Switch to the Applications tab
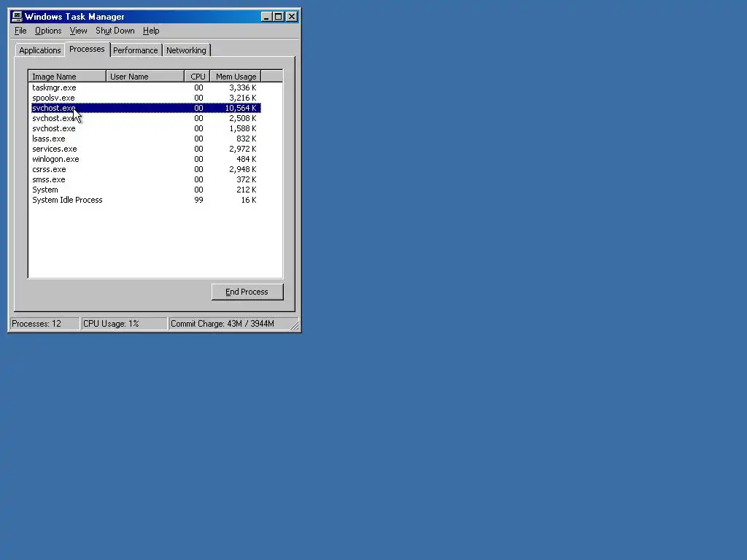 tap(40, 50)
